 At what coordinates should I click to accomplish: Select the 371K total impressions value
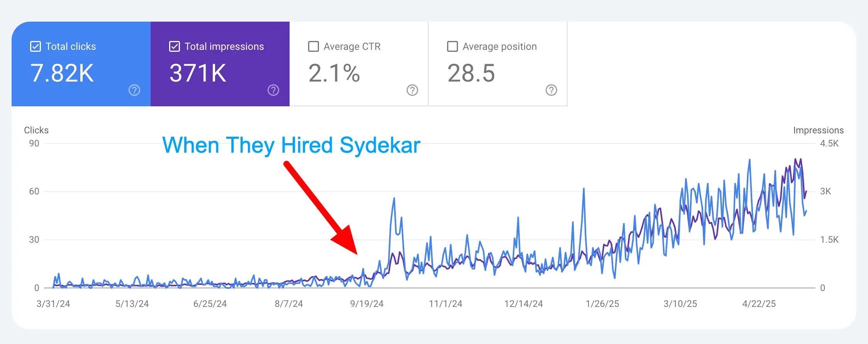click(198, 73)
